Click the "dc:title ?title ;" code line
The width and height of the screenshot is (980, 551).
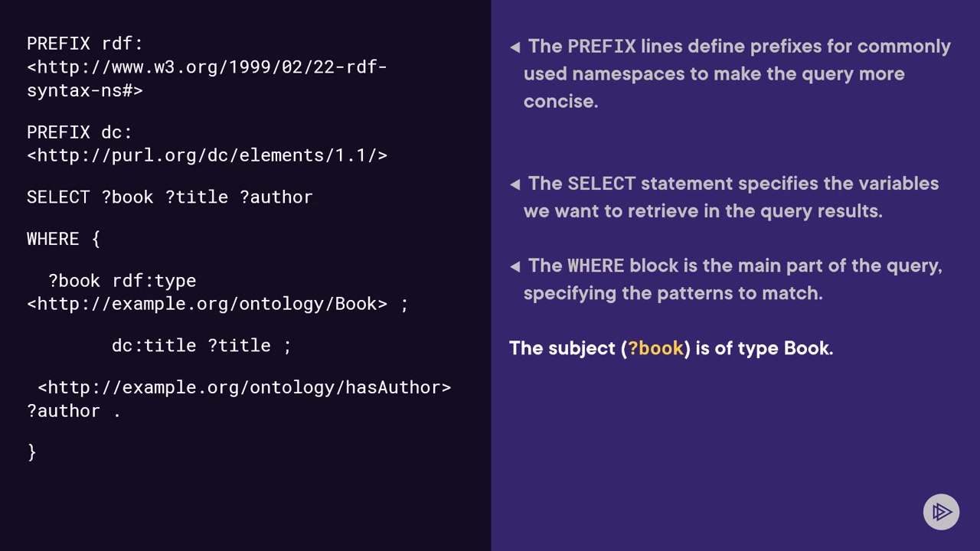pyautogui.click(x=201, y=345)
